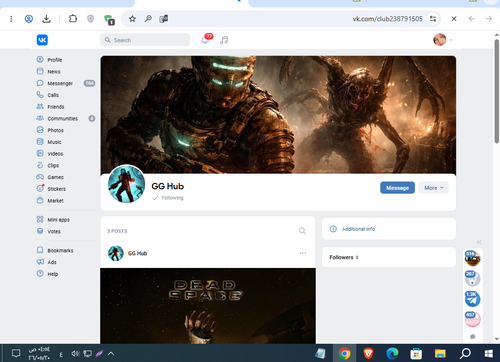The height and width of the screenshot is (362, 500).
Task: Open Microsoft Edge in taskbar
Action: pos(392,353)
